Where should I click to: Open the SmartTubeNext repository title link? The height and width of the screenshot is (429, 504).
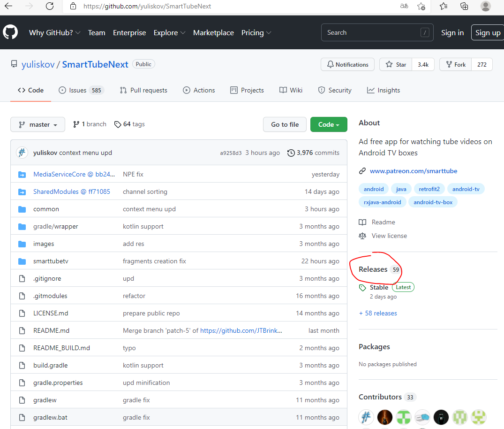tap(95, 64)
